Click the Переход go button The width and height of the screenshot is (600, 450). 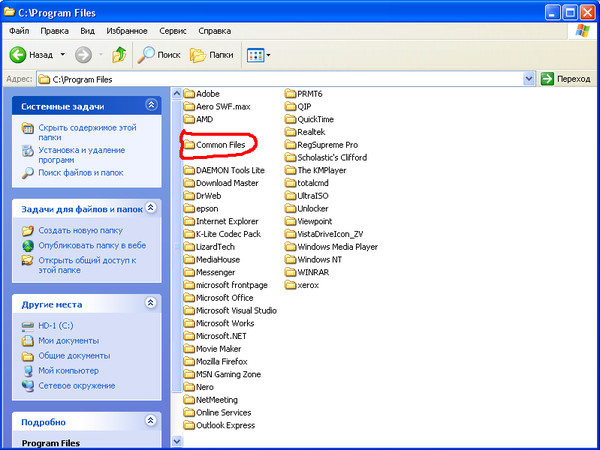pos(566,79)
